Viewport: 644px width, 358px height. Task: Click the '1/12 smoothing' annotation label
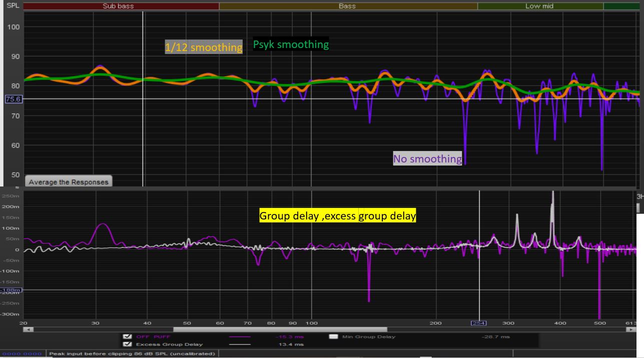tap(204, 47)
